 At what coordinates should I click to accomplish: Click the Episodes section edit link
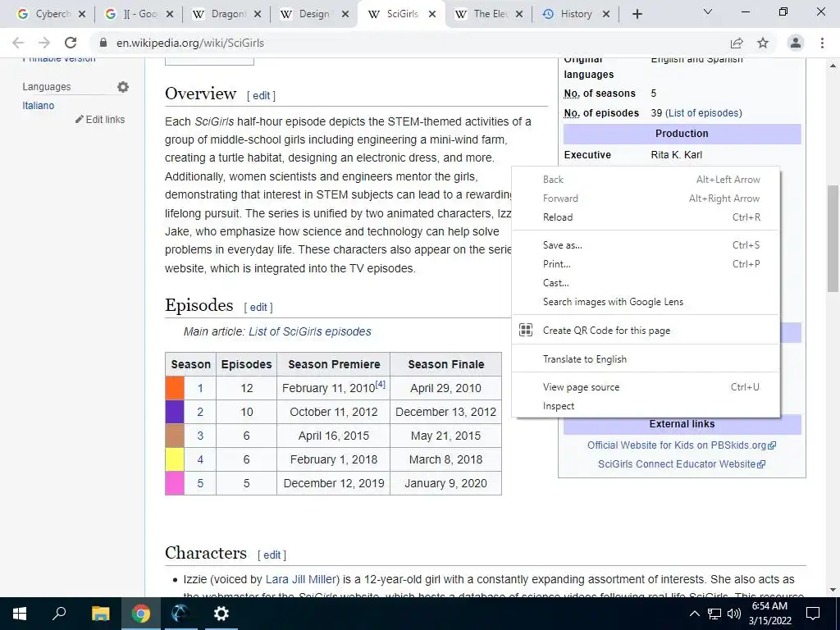click(258, 308)
